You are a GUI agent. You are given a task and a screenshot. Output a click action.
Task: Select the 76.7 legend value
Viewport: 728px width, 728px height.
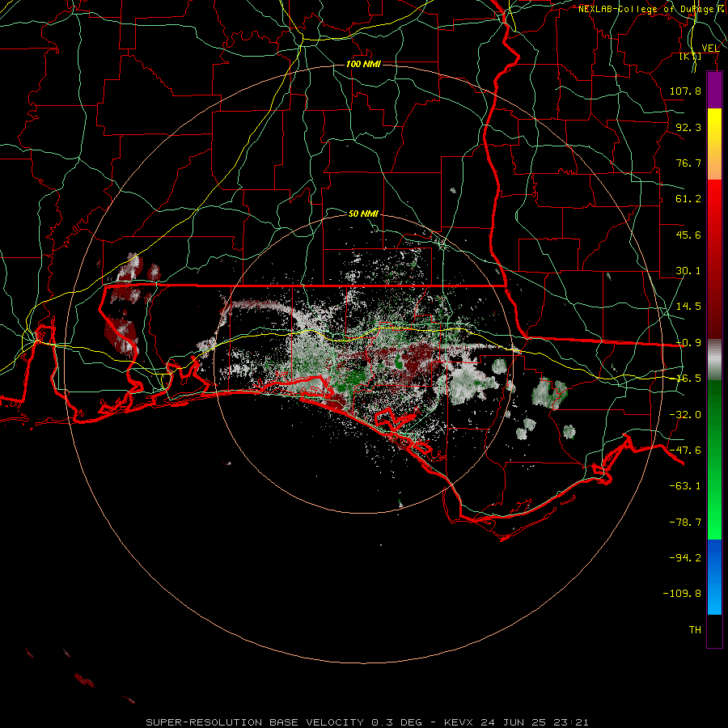coord(688,163)
